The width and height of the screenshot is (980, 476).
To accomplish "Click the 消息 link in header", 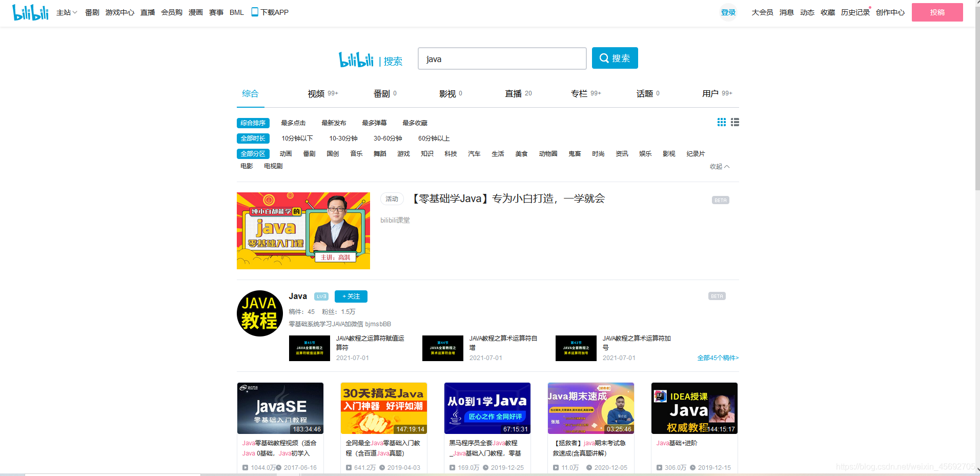I will tap(786, 12).
